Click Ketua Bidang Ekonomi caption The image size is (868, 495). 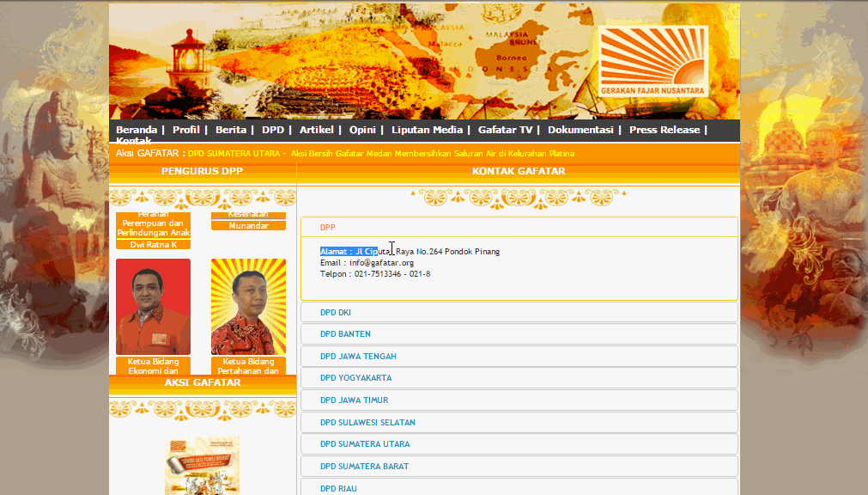154,366
